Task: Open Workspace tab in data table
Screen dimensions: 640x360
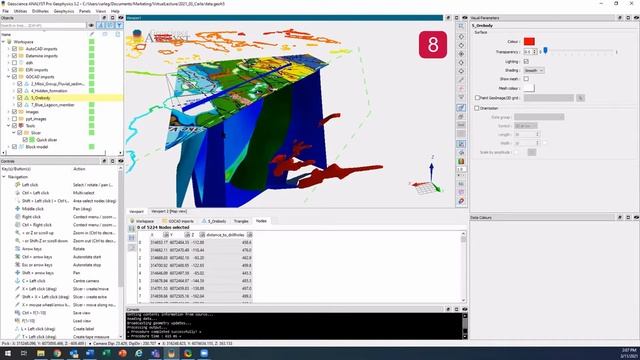Action: tap(142, 221)
